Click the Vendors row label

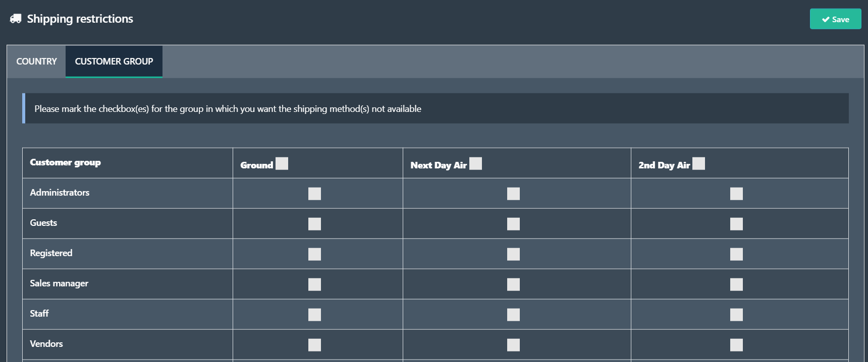[x=46, y=344]
